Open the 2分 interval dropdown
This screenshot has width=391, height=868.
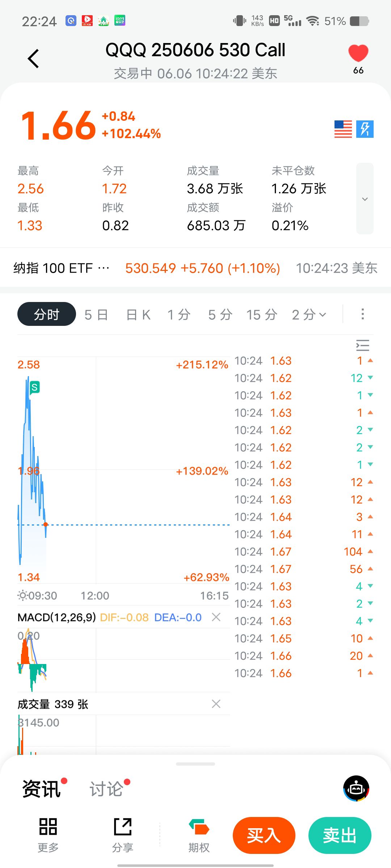309,315
